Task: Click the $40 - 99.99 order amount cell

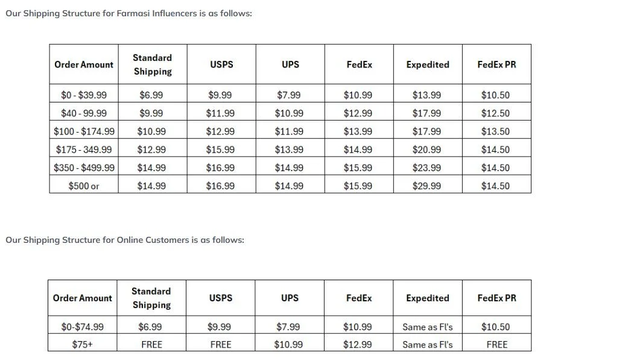Action: point(84,113)
